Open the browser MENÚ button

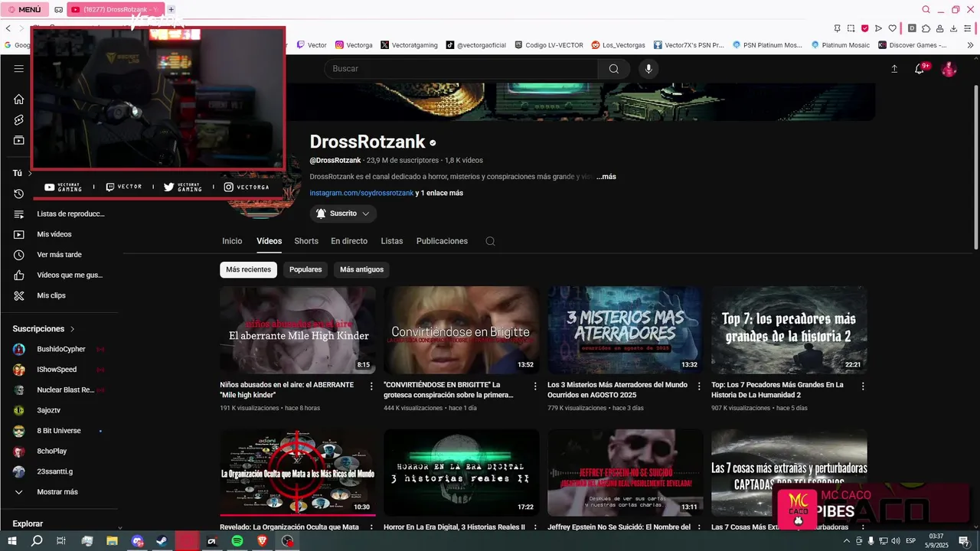[x=25, y=9]
